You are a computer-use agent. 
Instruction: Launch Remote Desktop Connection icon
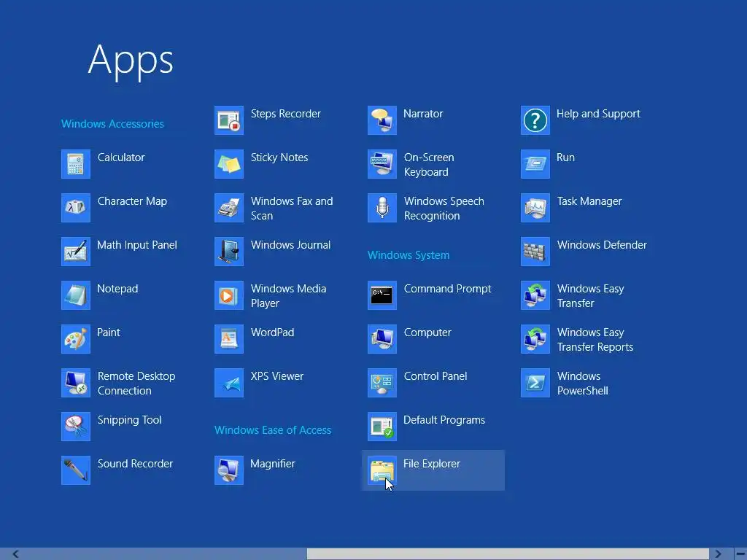point(76,384)
